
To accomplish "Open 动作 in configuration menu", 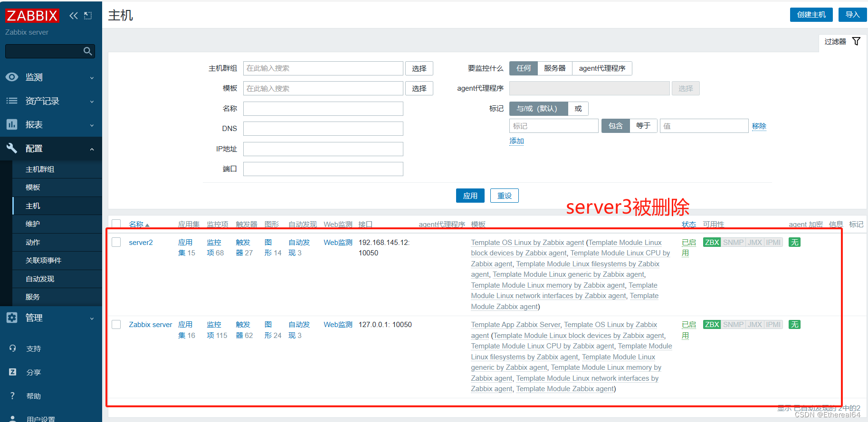I will [33, 243].
